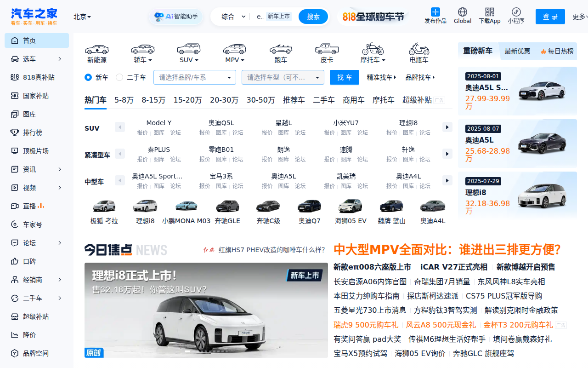
Task: Open 品牌空间 in the sidebar
Action: [x=37, y=353]
